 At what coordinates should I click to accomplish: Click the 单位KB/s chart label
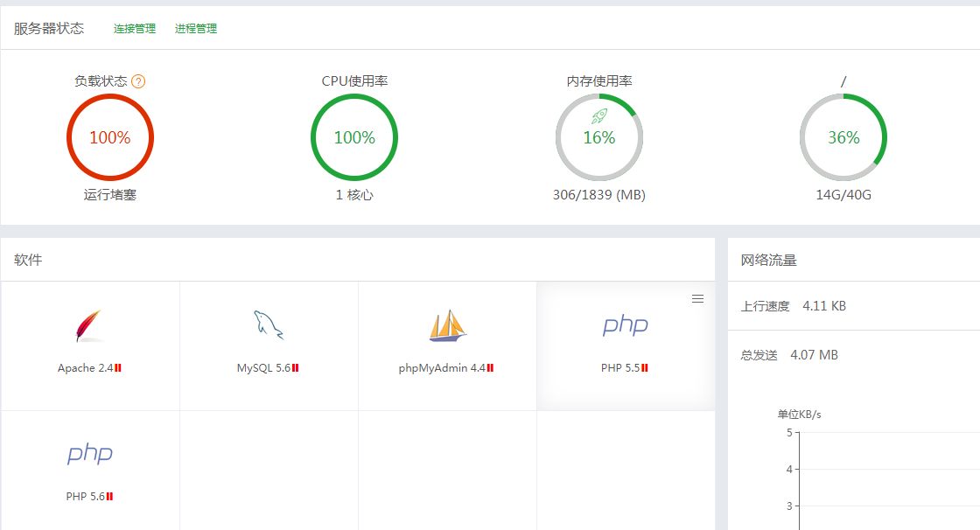click(800, 415)
